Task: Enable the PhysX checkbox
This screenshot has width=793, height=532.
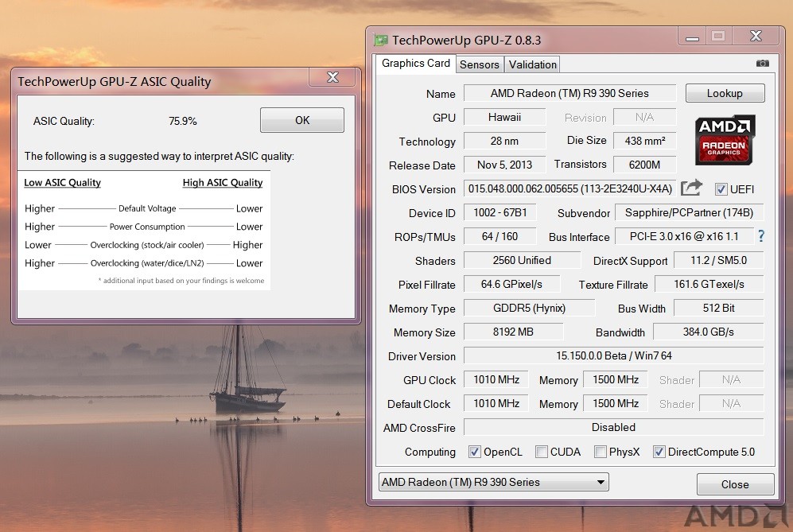Action: [x=601, y=452]
